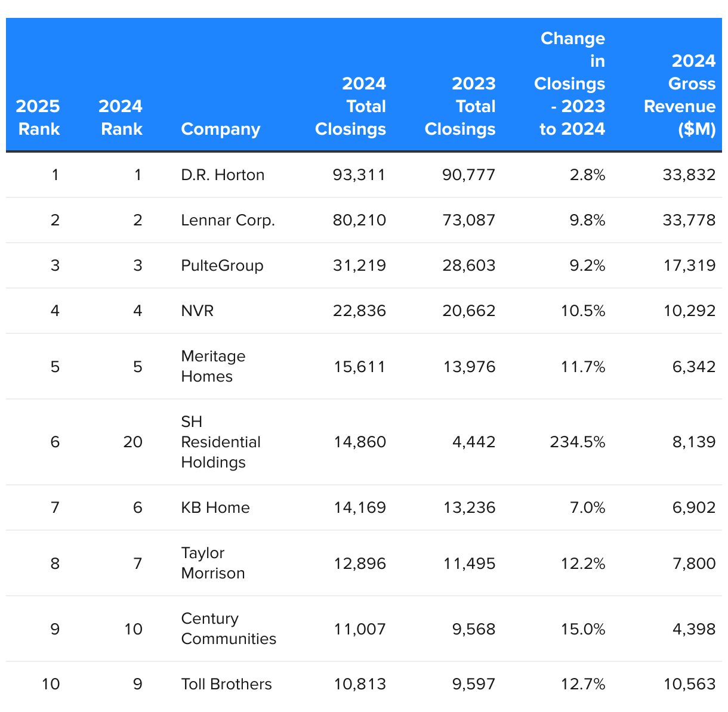Viewport: 728px width, 712px height.
Task: Click the "9.2%" change value
Action: [x=588, y=265]
